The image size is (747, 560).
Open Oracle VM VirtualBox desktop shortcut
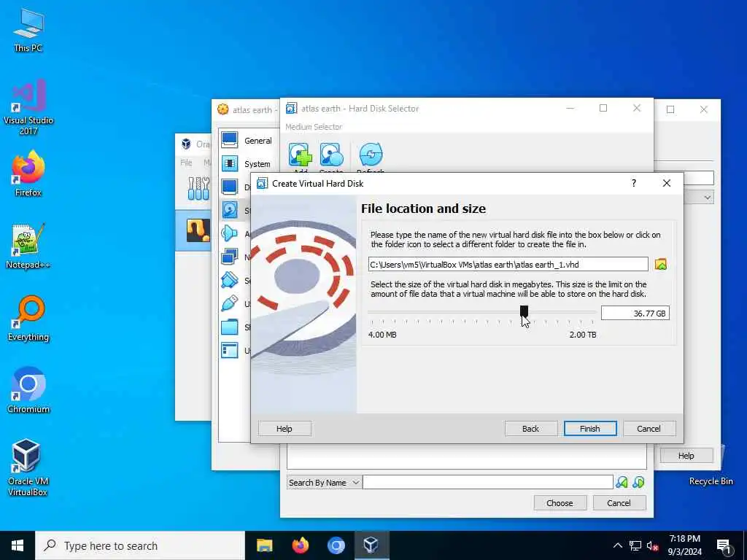(x=28, y=467)
